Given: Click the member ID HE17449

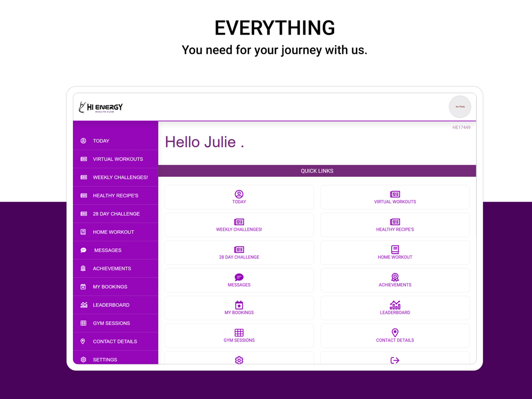Looking at the screenshot, I should pos(461,128).
